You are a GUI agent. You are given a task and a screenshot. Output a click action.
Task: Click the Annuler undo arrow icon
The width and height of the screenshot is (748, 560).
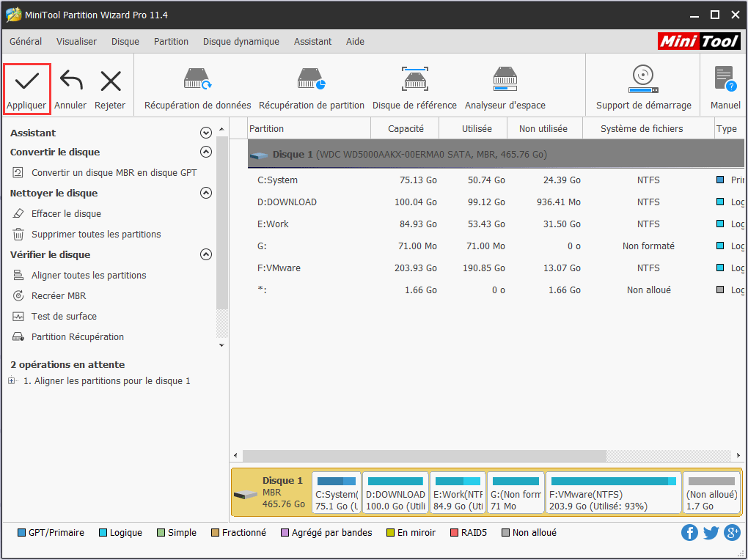70,80
